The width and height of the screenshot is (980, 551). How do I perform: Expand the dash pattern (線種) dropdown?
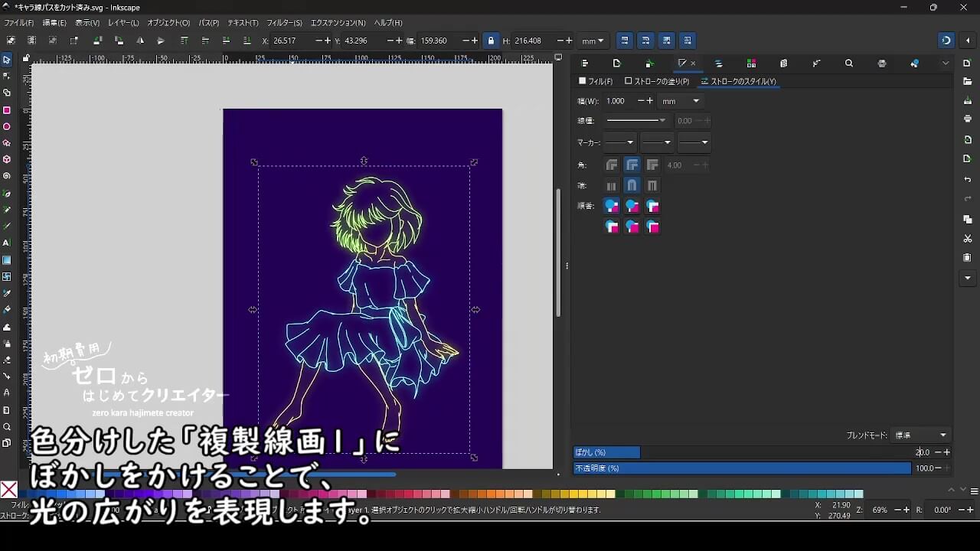[x=635, y=120]
